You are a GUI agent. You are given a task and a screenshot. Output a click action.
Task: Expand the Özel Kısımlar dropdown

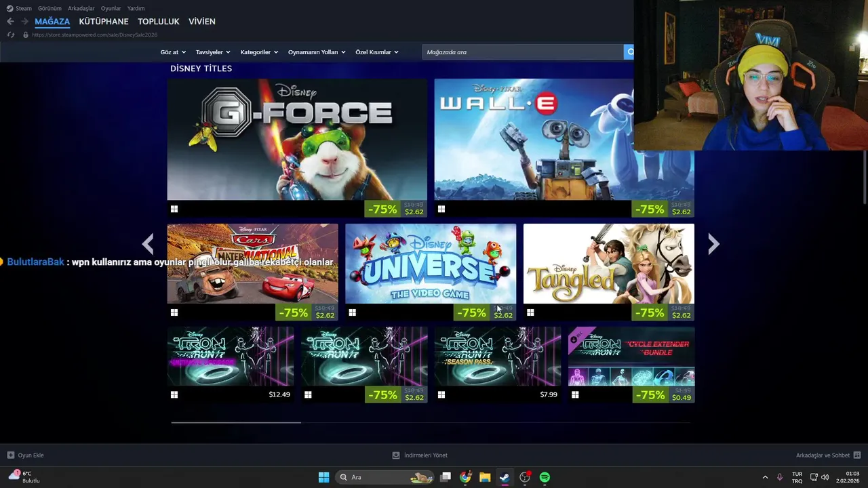click(x=377, y=52)
